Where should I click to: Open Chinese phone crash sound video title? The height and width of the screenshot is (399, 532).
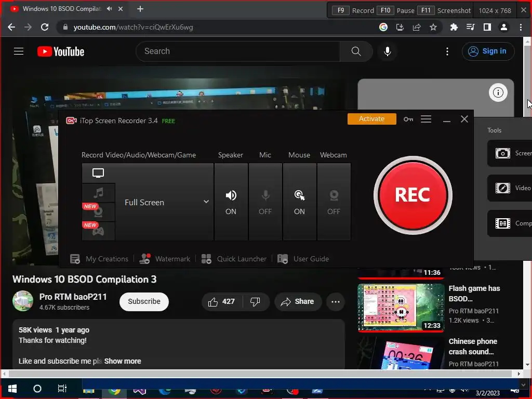tap(473, 347)
